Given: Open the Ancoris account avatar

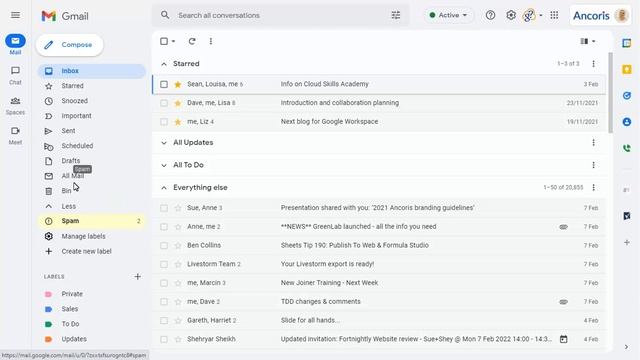Looking at the screenshot, I should pos(622,16).
